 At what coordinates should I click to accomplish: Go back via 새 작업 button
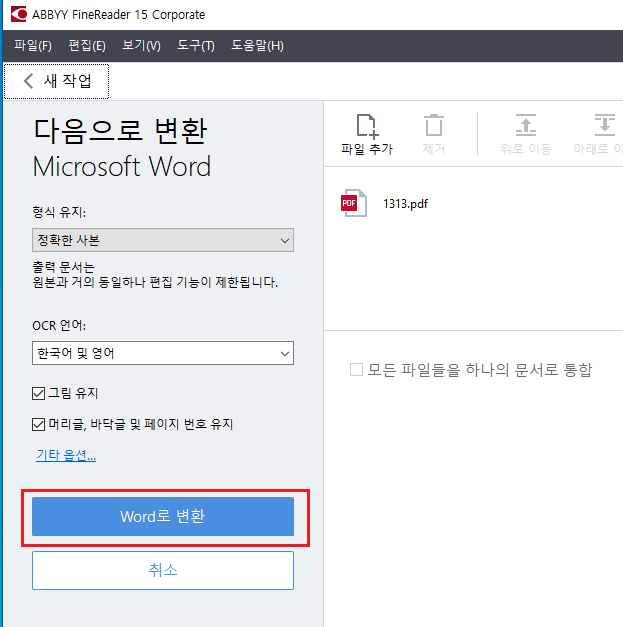[56, 81]
